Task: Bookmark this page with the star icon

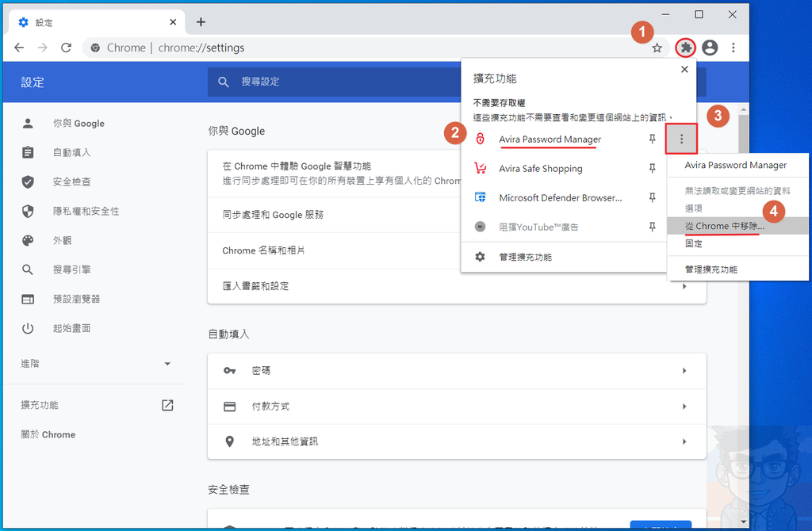Action: click(657, 48)
